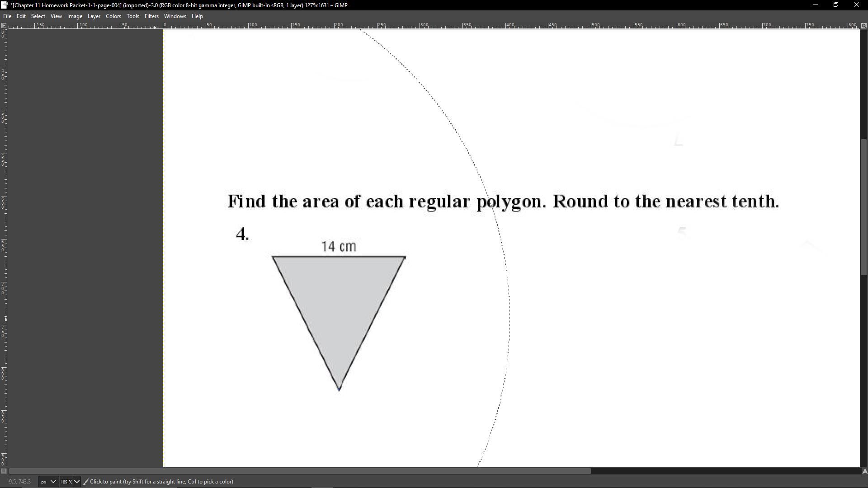This screenshot has width=868, height=488.
Task: Click the GIMP application icon in the title bar
Action: pos(5,5)
